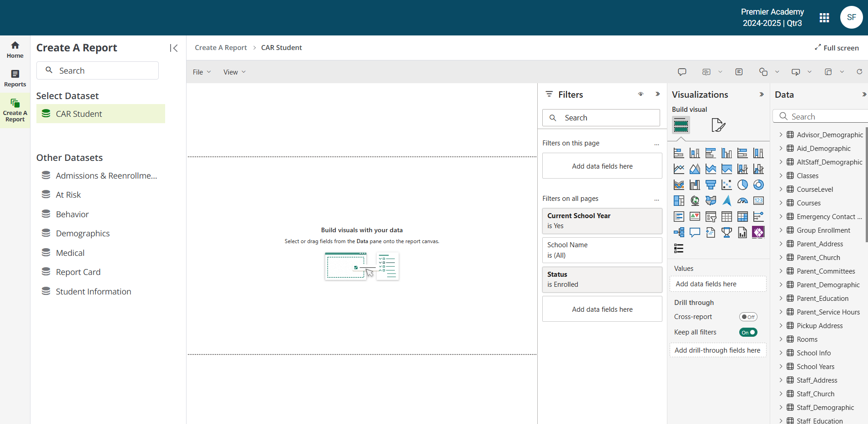Select the table visual
This screenshot has height=424, width=868.
click(x=727, y=216)
